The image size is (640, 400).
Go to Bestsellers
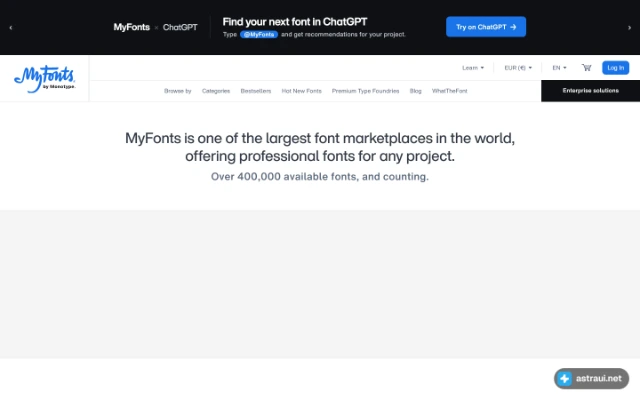point(256,91)
